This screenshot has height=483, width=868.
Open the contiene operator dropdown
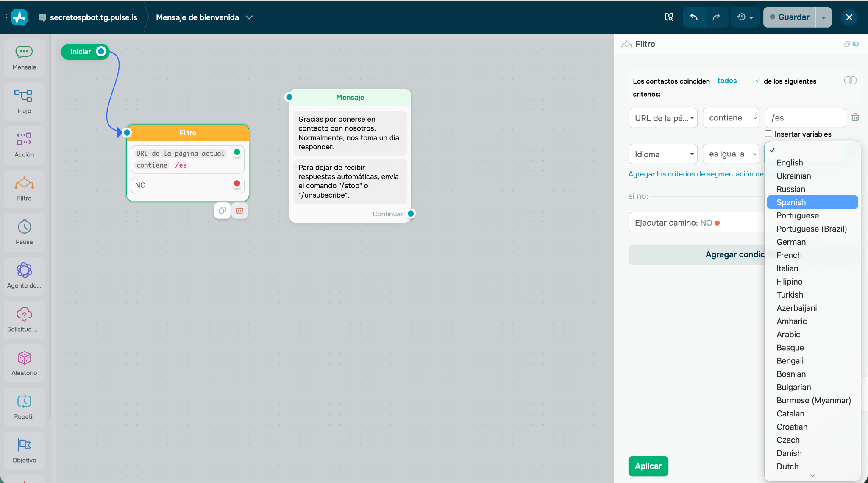click(x=731, y=118)
